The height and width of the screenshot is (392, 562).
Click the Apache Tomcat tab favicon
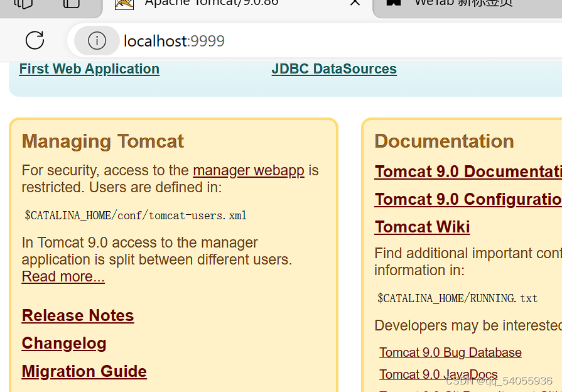123,4
